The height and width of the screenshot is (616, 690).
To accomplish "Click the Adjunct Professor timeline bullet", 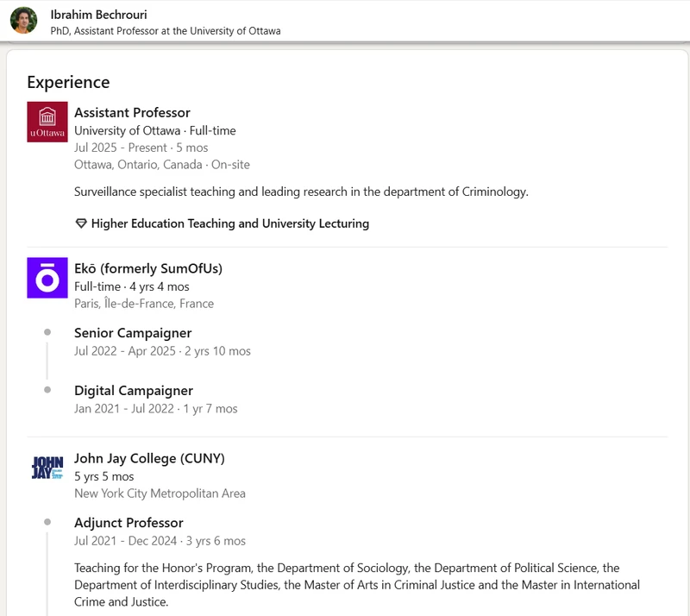I will click(x=47, y=523).
